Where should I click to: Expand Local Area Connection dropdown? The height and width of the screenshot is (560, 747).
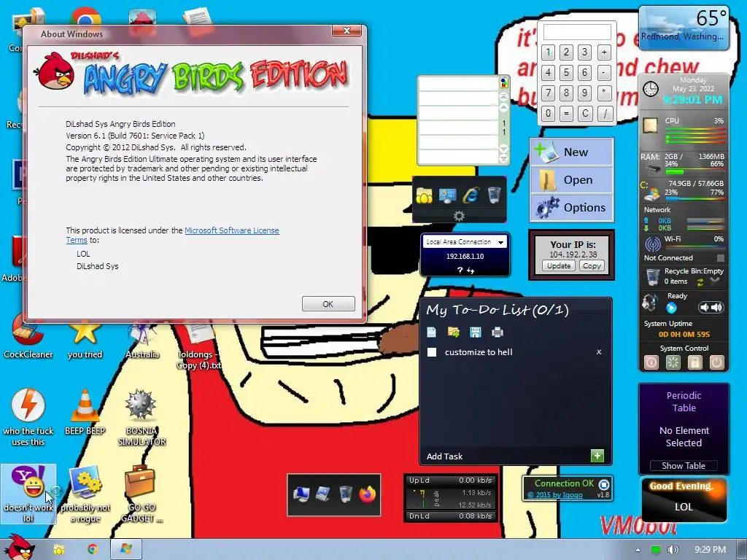(500, 242)
